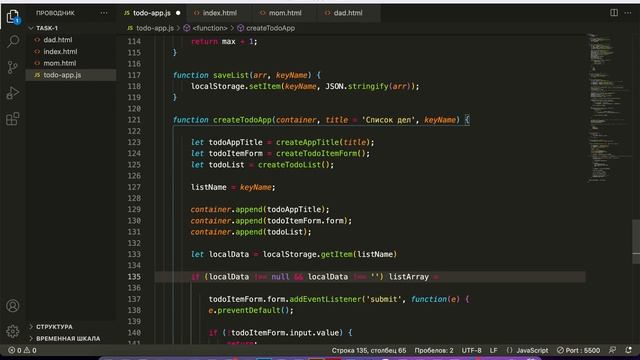The image size is (640, 360).
Task: Click 'createAppTitle' call on line 123
Action: click(307, 142)
